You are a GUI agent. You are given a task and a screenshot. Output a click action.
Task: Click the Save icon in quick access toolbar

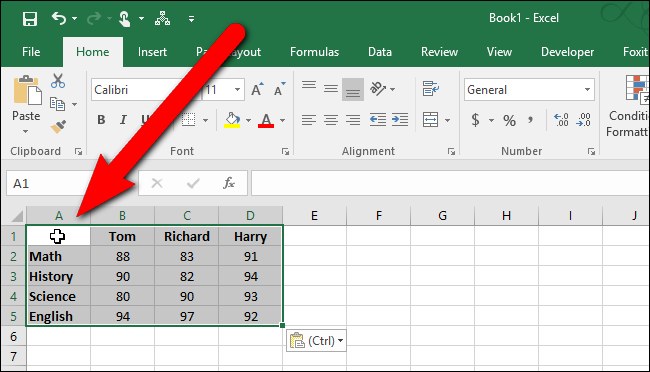pyautogui.click(x=30, y=19)
